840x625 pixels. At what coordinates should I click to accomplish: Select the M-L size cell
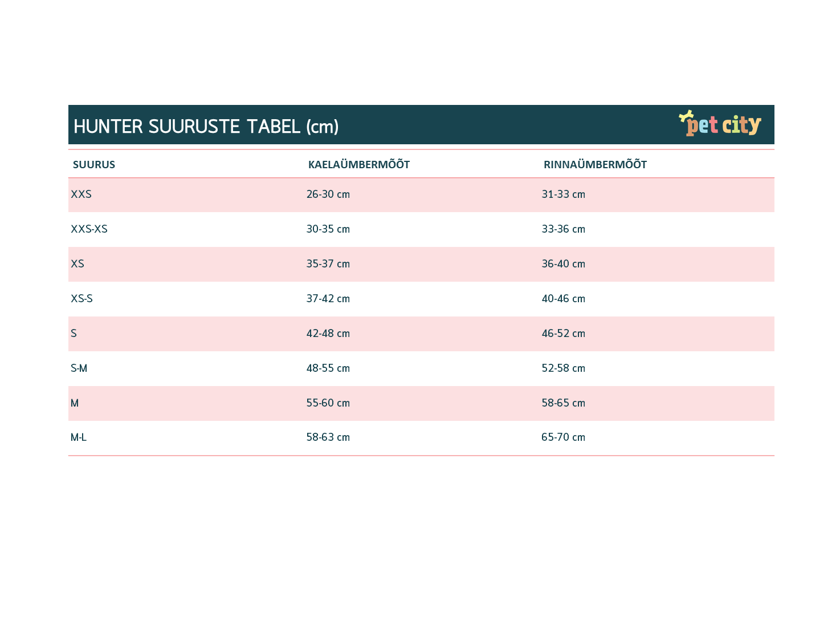click(x=79, y=437)
